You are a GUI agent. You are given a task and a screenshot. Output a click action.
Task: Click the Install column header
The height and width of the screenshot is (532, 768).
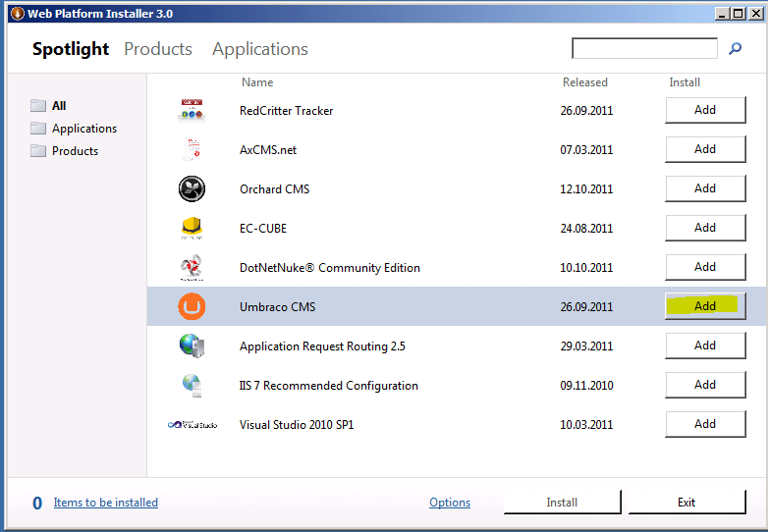685,82
